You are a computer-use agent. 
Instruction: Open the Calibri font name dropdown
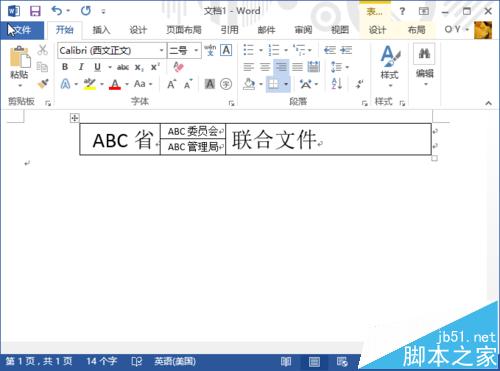click(x=112, y=51)
